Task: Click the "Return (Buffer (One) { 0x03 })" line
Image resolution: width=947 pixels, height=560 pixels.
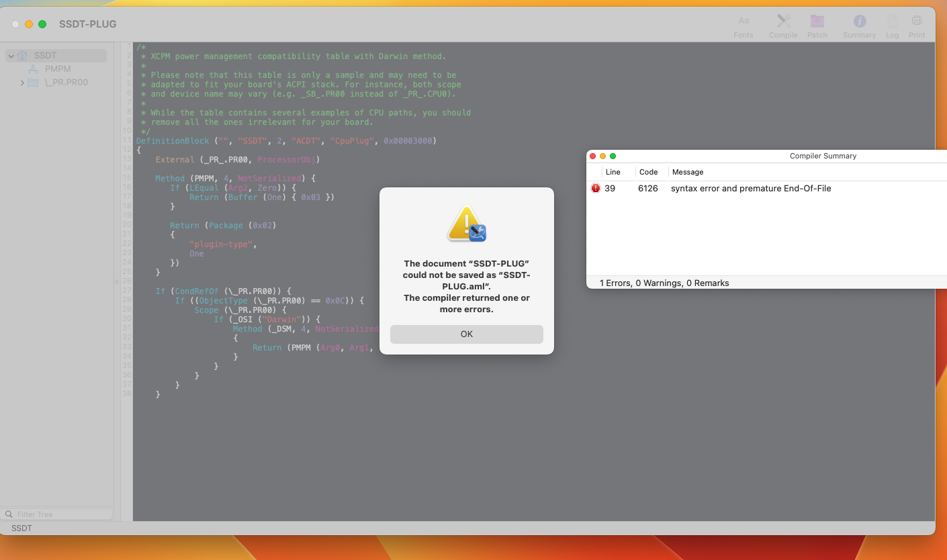Action: 262,197
